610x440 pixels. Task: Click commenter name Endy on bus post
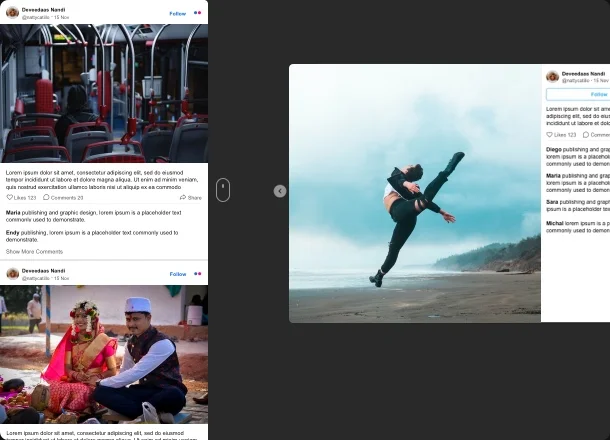coord(12,233)
